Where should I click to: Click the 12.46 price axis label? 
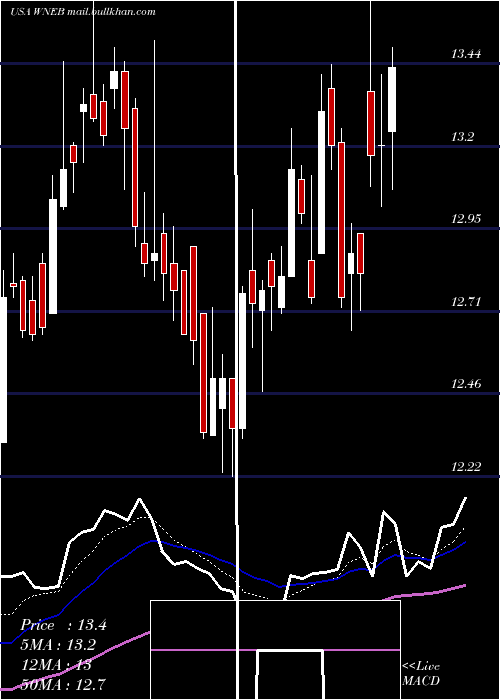tap(466, 384)
